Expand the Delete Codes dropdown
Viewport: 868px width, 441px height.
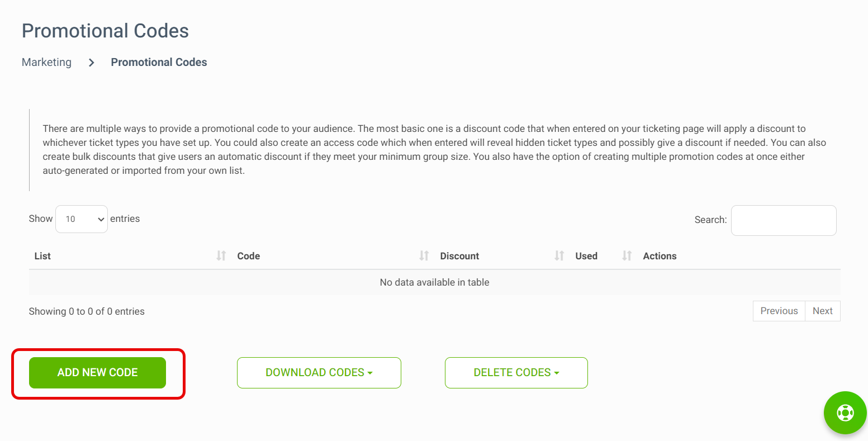[x=516, y=373]
